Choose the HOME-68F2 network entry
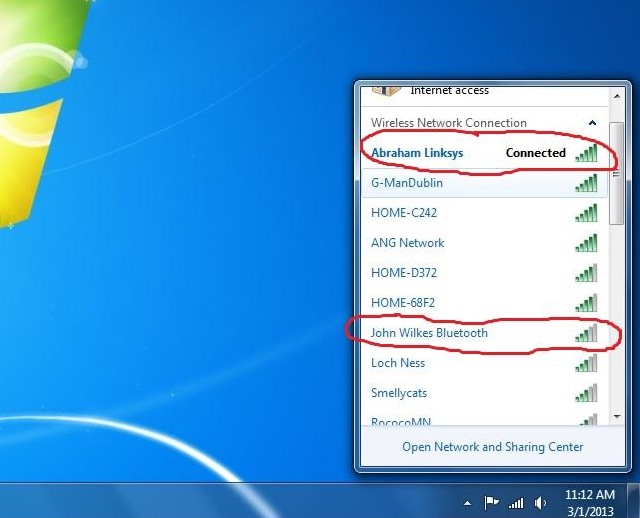This screenshot has height=518, width=640. (x=403, y=303)
